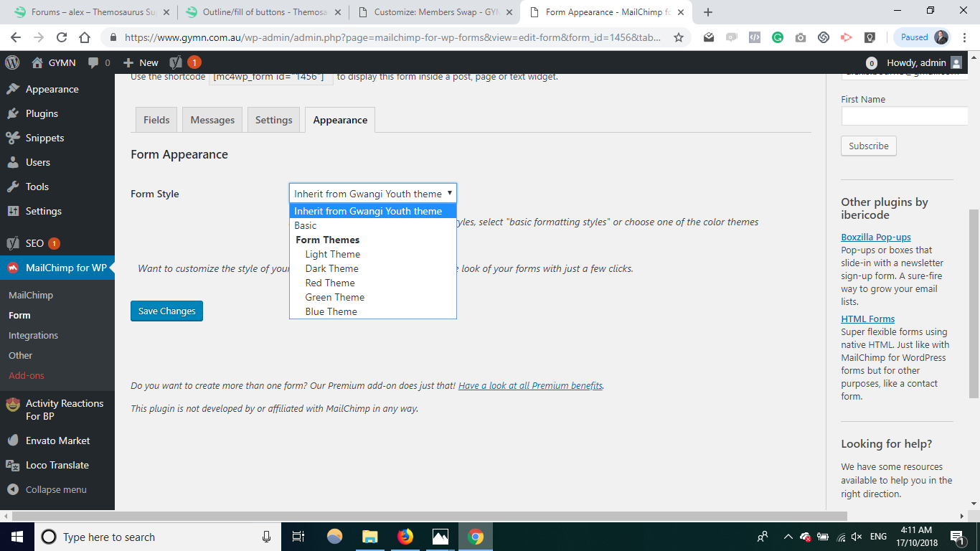The height and width of the screenshot is (551, 980).
Task: Open File Explorer from the taskbar
Action: click(x=370, y=537)
